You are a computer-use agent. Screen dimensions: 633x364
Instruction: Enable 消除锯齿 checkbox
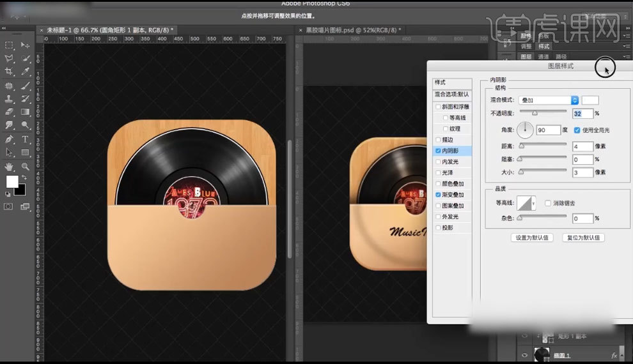click(x=548, y=203)
